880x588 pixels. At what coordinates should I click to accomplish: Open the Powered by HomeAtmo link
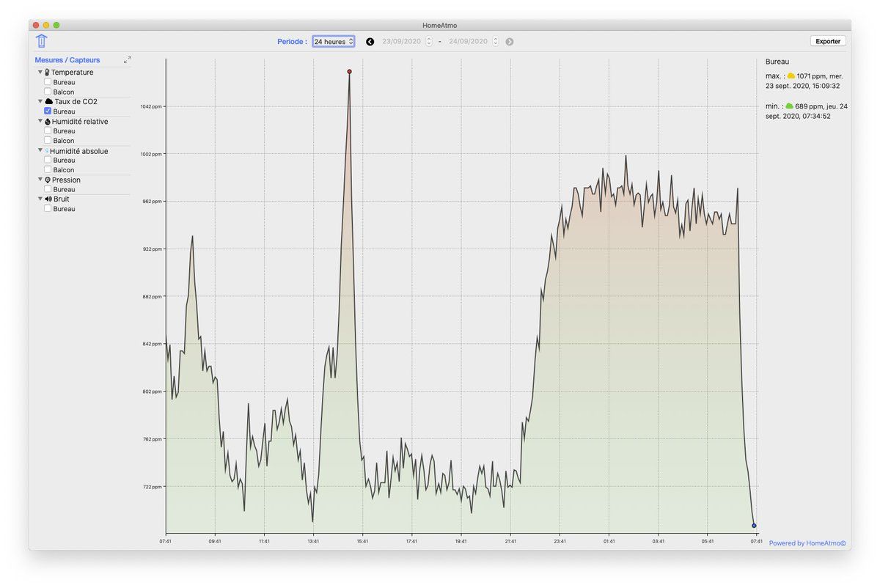(x=807, y=543)
